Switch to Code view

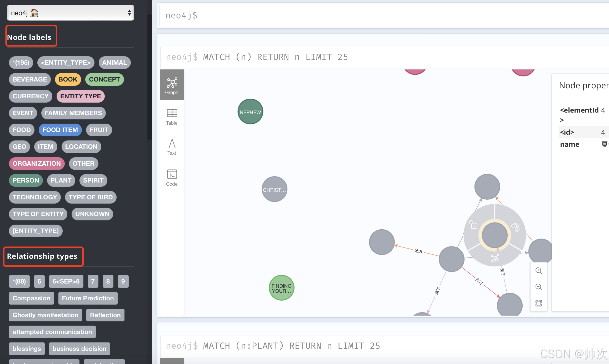click(172, 178)
